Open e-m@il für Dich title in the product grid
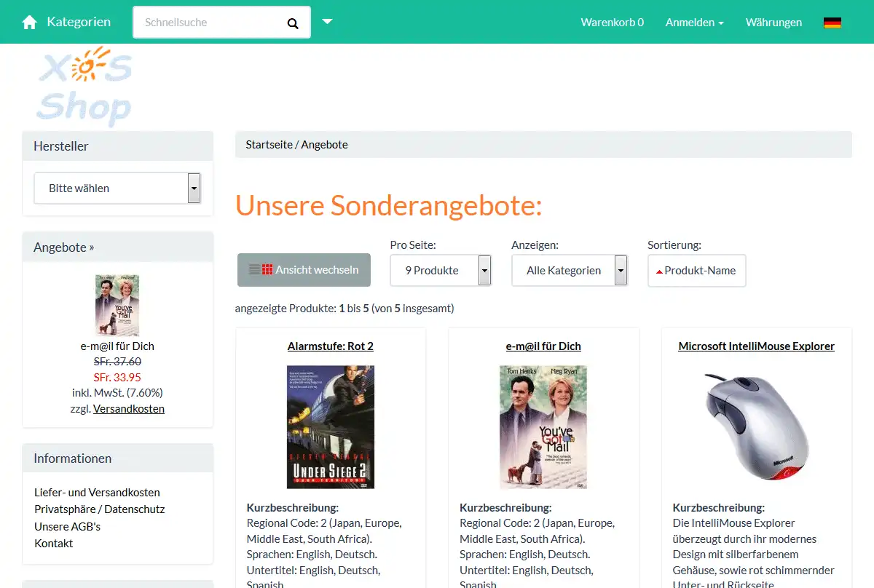Screen dimensions: 874x588 click(543, 346)
